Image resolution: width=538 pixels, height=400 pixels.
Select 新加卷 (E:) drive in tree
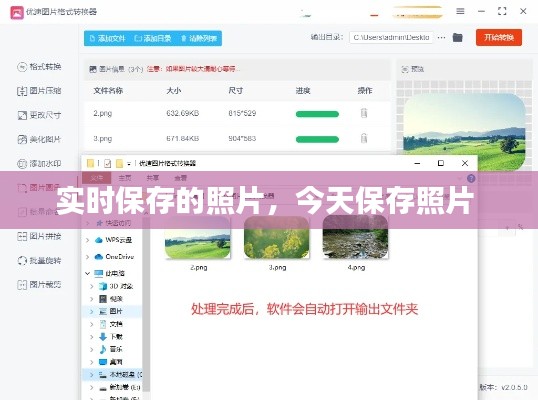119,387
